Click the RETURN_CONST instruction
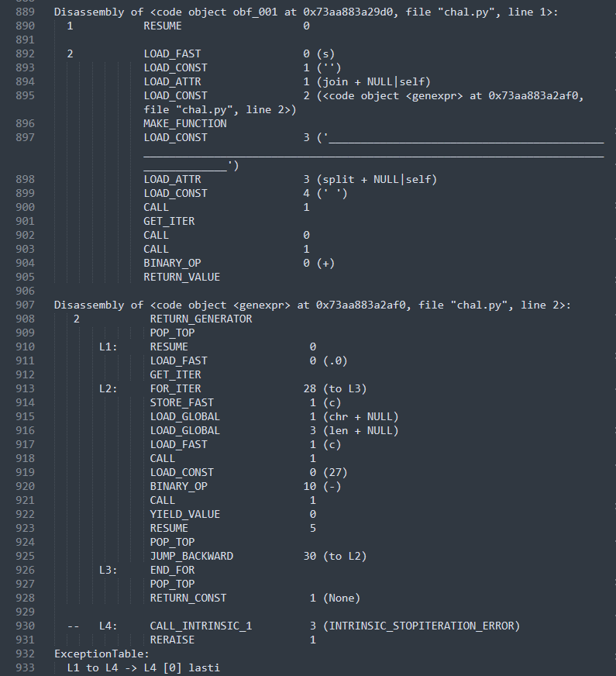 pyautogui.click(x=188, y=598)
